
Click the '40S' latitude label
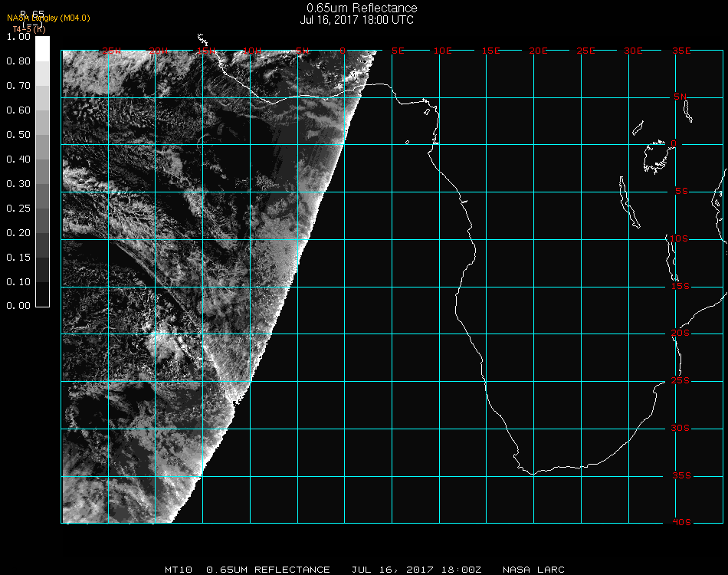click(x=681, y=522)
